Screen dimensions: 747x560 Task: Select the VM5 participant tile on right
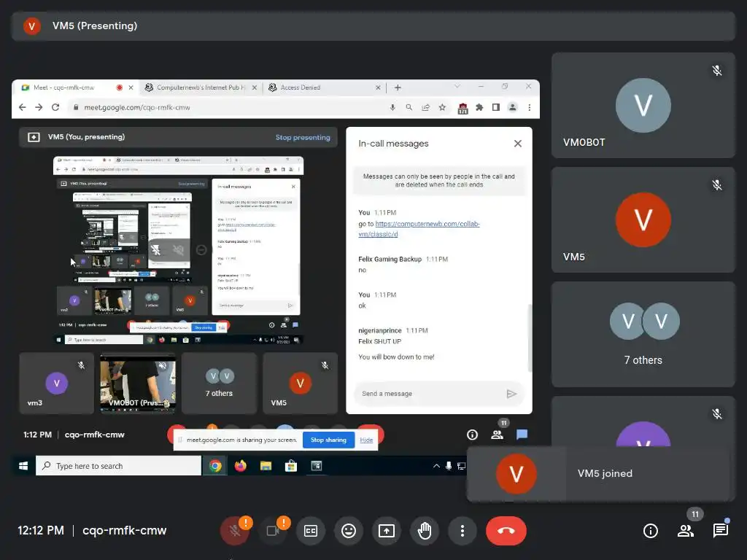[643, 220]
